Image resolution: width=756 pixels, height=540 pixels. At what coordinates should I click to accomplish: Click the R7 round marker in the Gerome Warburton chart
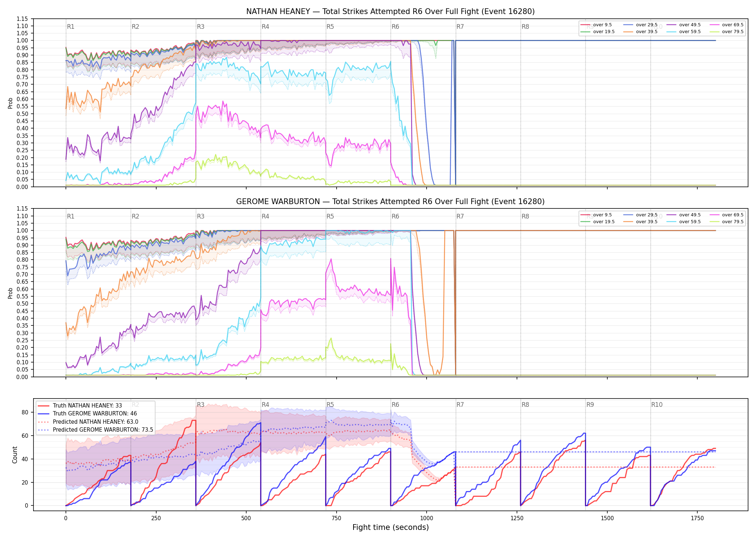[460, 216]
